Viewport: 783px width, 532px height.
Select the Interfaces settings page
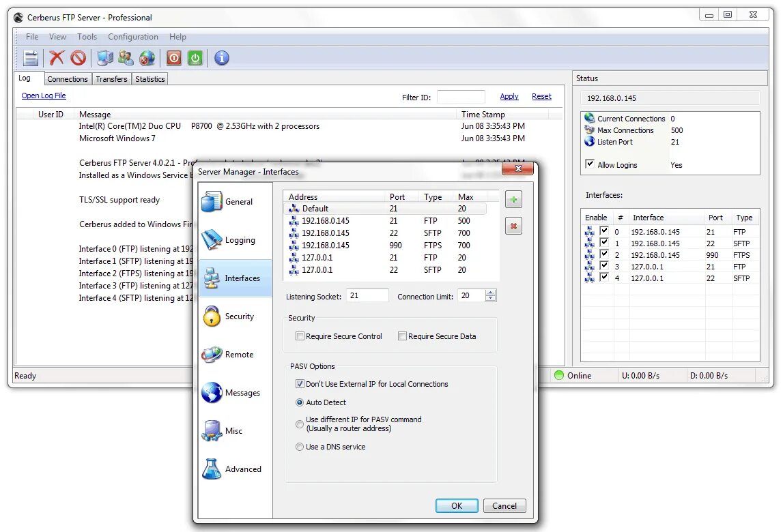(x=236, y=278)
